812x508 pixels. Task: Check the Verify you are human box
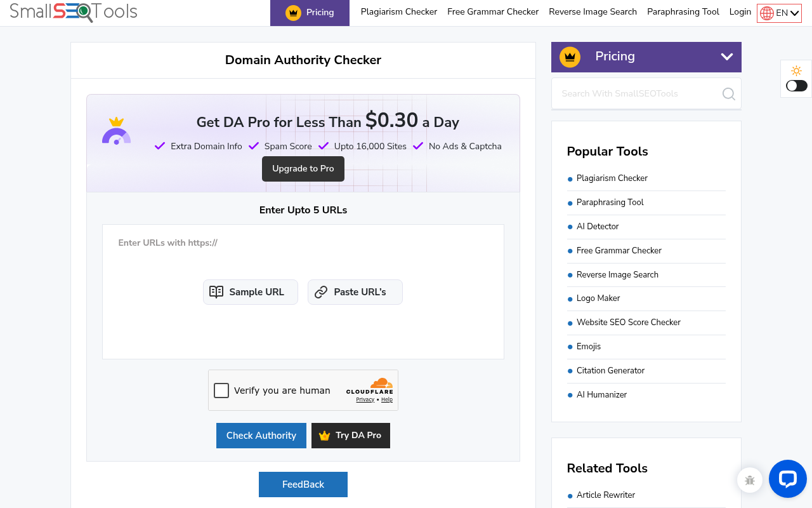pyautogui.click(x=221, y=391)
